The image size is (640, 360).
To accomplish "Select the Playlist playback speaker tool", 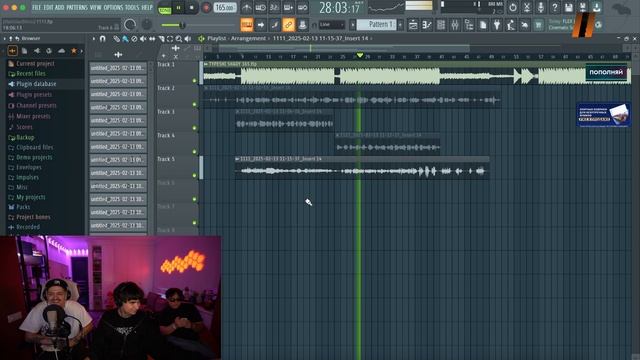I will pos(188,39).
